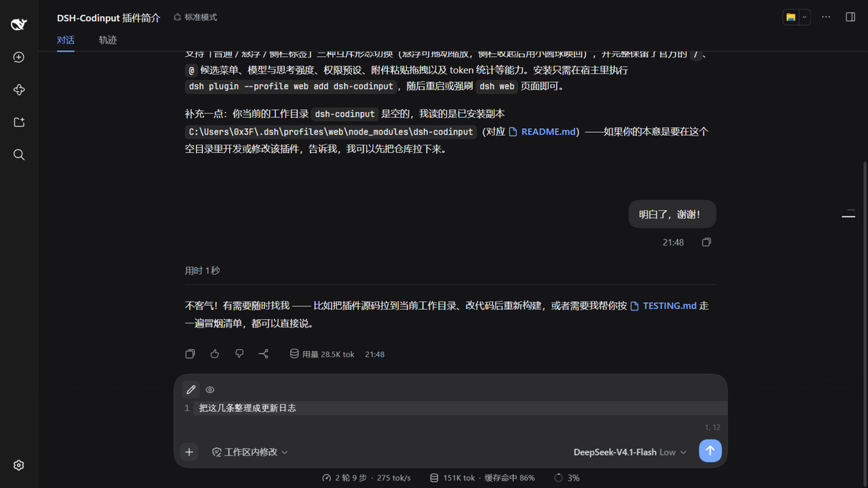
Task: Click the 151K tok cache status
Action: 482,478
